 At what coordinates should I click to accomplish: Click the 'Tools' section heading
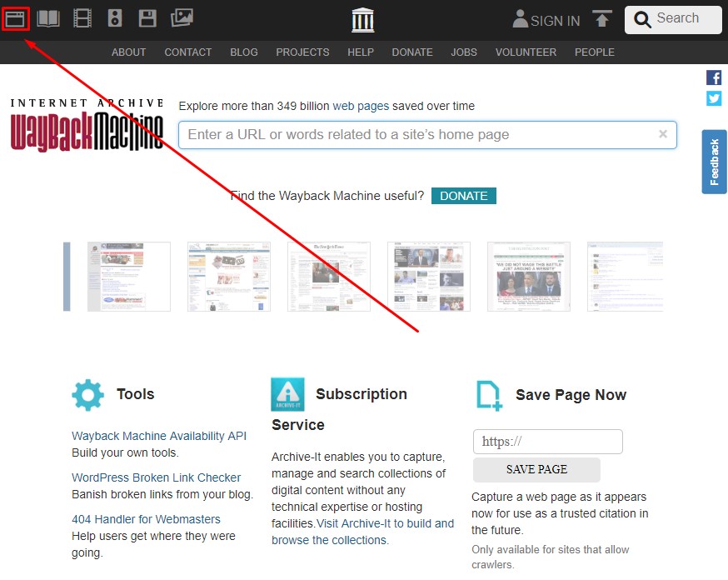click(x=135, y=394)
